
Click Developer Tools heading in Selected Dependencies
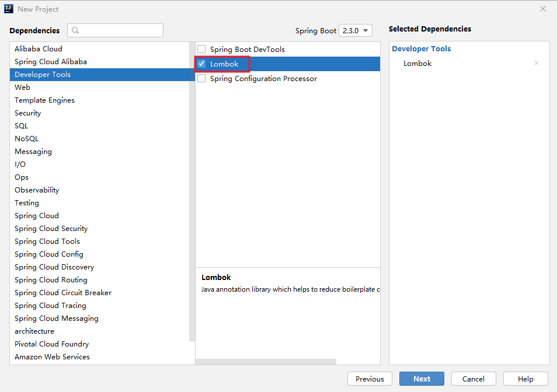(422, 48)
